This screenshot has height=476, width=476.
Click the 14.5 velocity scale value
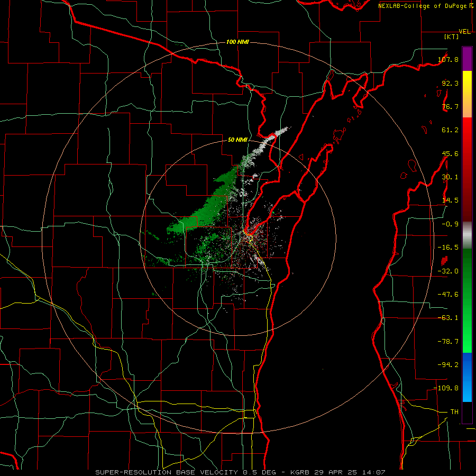point(450,200)
